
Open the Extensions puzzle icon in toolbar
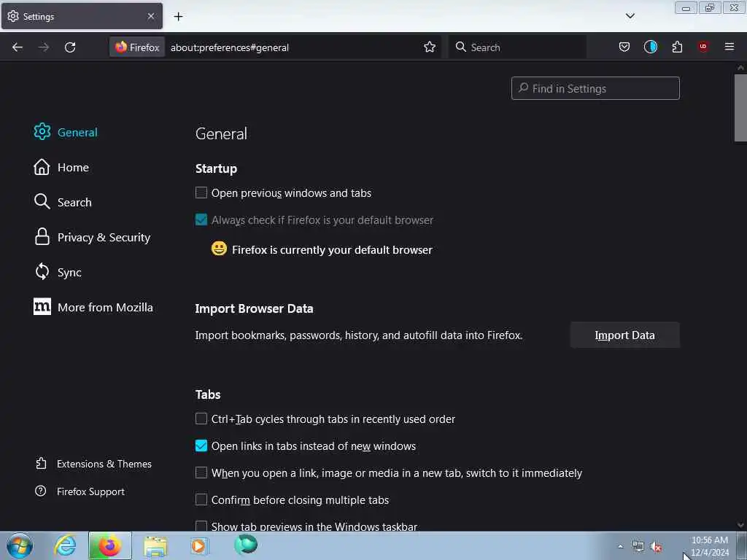pos(677,47)
